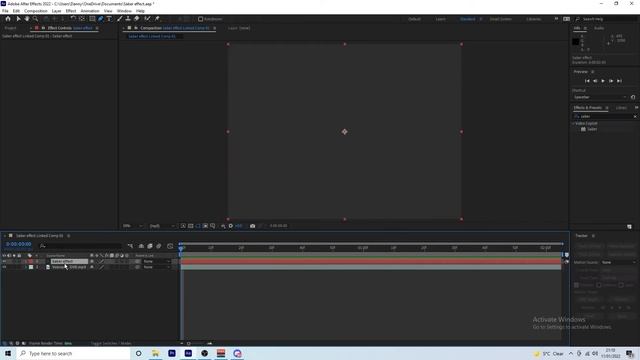Click the Composition Mini-Flowchart icon in timeline
This screenshot has height=360, width=640.
click(x=131, y=246)
